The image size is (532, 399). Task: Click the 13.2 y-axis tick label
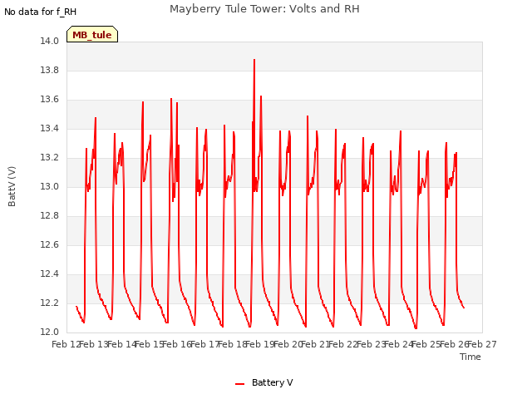tap(49, 157)
